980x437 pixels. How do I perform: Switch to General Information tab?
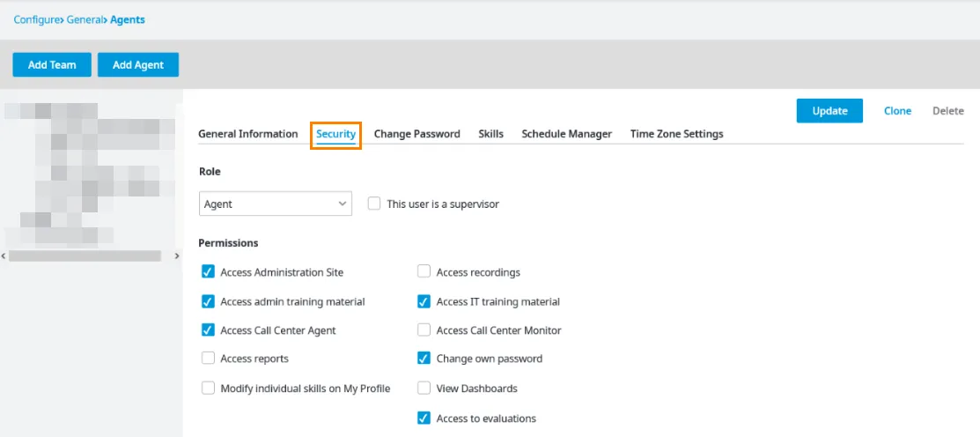point(248,134)
